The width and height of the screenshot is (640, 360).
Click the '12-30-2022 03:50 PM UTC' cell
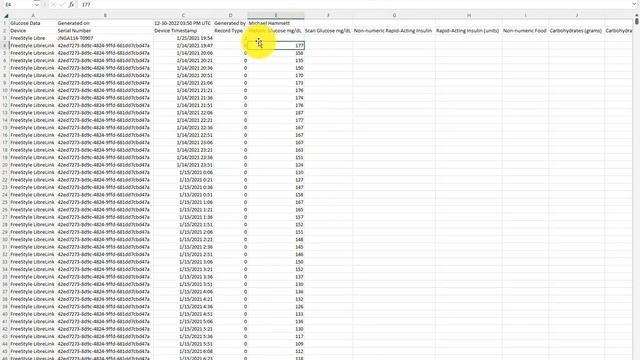183,23
